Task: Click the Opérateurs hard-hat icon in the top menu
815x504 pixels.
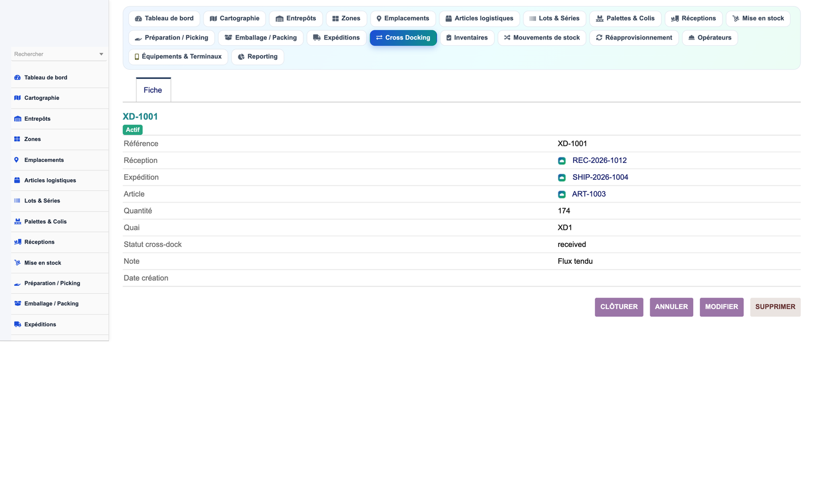Action: click(x=691, y=38)
